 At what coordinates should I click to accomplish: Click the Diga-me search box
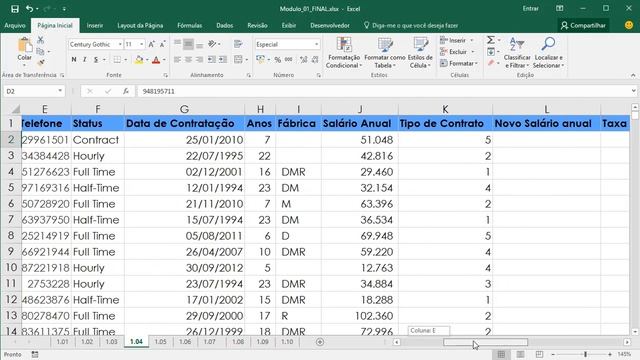pyautogui.click(x=411, y=25)
